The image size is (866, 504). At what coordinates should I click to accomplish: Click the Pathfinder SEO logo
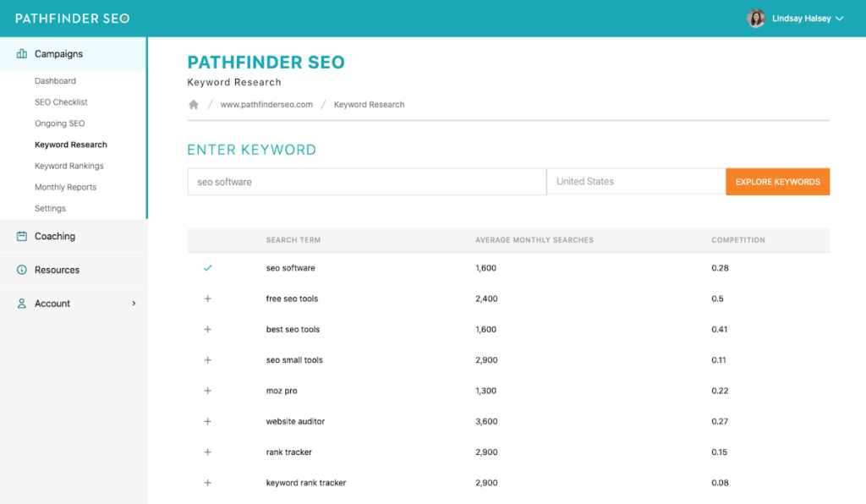pyautogui.click(x=72, y=17)
